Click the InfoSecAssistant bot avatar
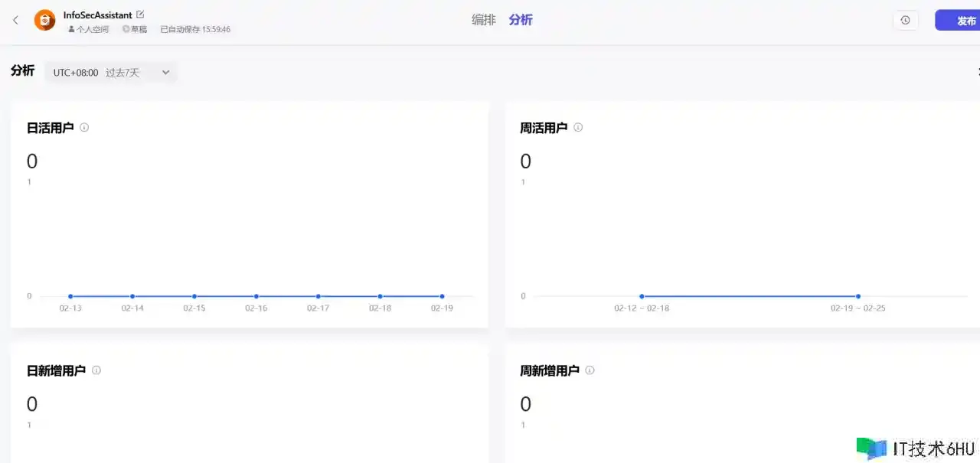Screen dimensions: 980x463 [44, 21]
